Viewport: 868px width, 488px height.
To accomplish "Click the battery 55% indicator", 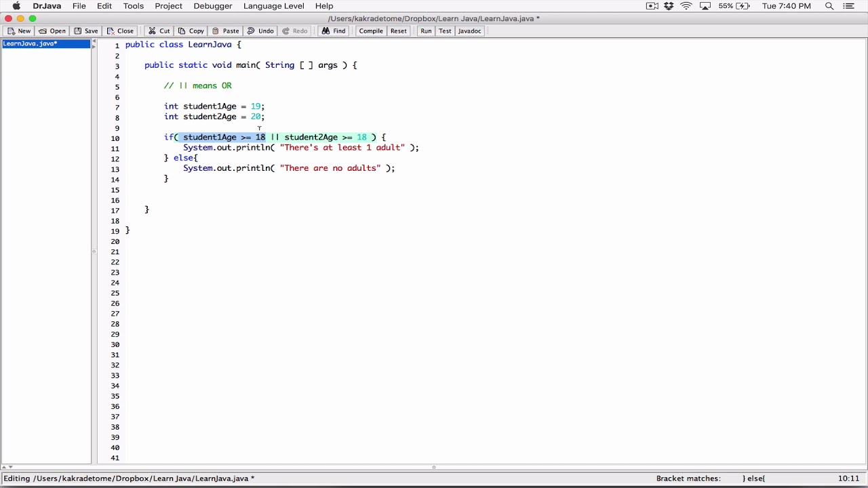I will tap(736, 6).
